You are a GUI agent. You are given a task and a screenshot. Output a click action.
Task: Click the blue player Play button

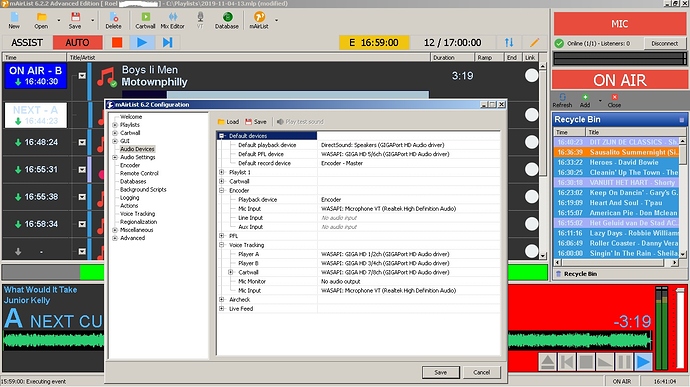[x=643, y=362]
